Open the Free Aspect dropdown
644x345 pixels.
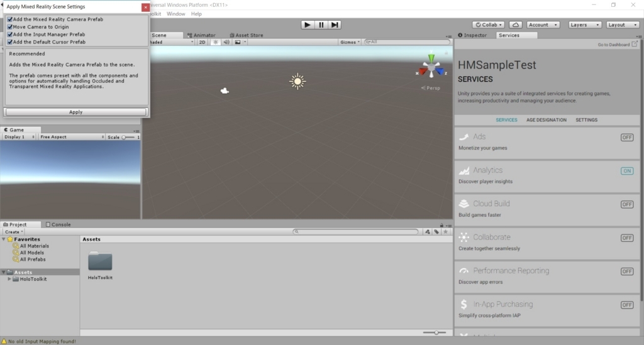pos(72,137)
